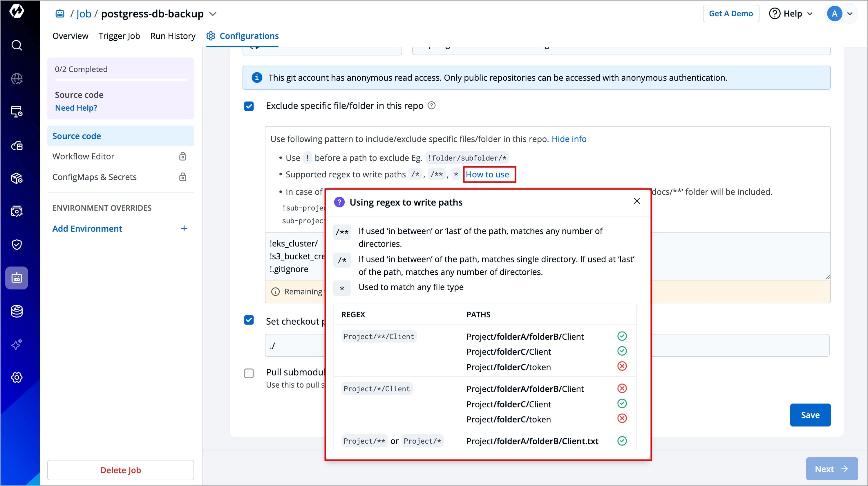Enable the Pull submodules checkbox
Viewport: 868px width, 486px height.
click(249, 373)
